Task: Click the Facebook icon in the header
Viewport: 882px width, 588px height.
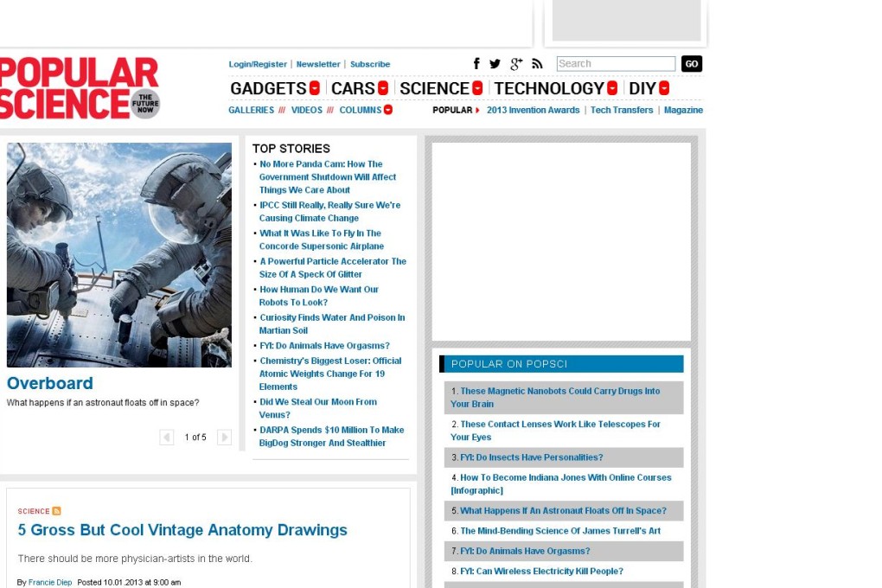Action: 476,63
